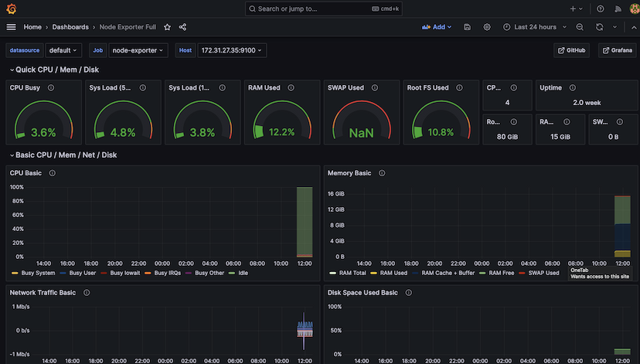The image size is (640, 364).
Task: Click the CPU Busy 3.6% gauge
Action: (x=43, y=120)
